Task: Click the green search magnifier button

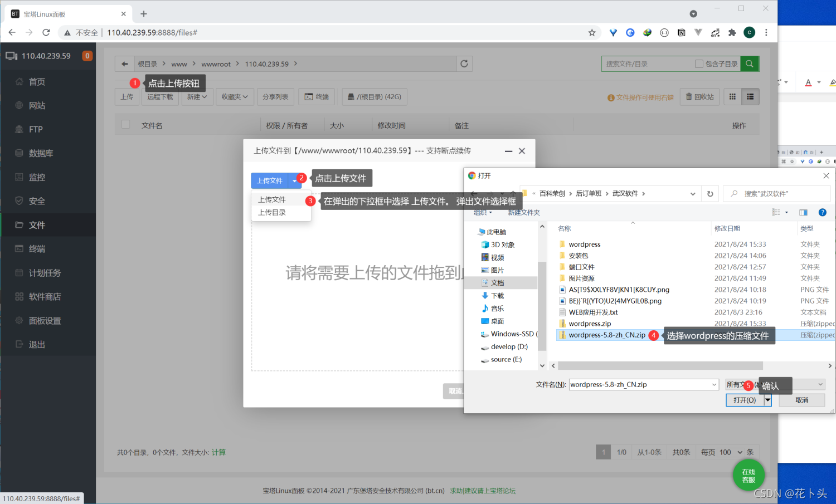Action: tap(750, 64)
